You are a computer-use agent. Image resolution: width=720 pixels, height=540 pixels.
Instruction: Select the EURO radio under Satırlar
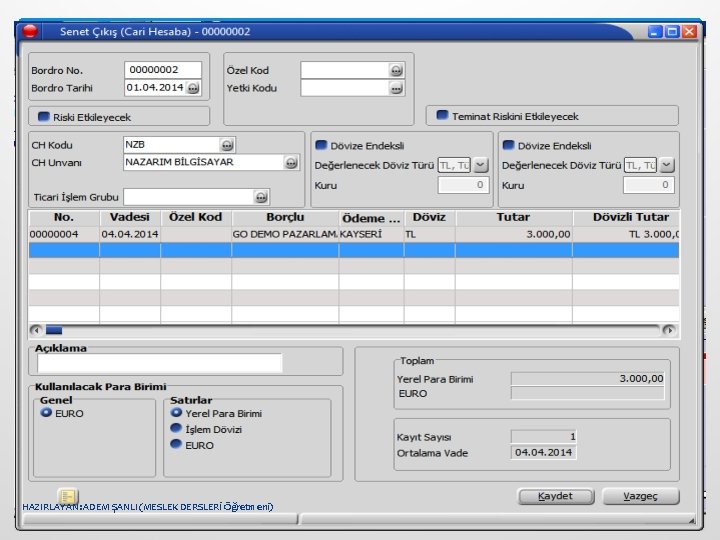[176, 444]
